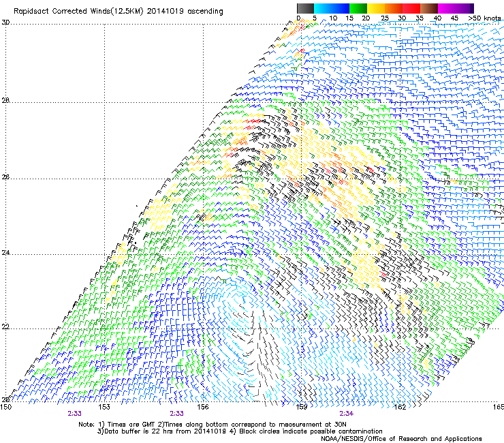
Task: Click the latitude label 24
Action: pos(5,253)
